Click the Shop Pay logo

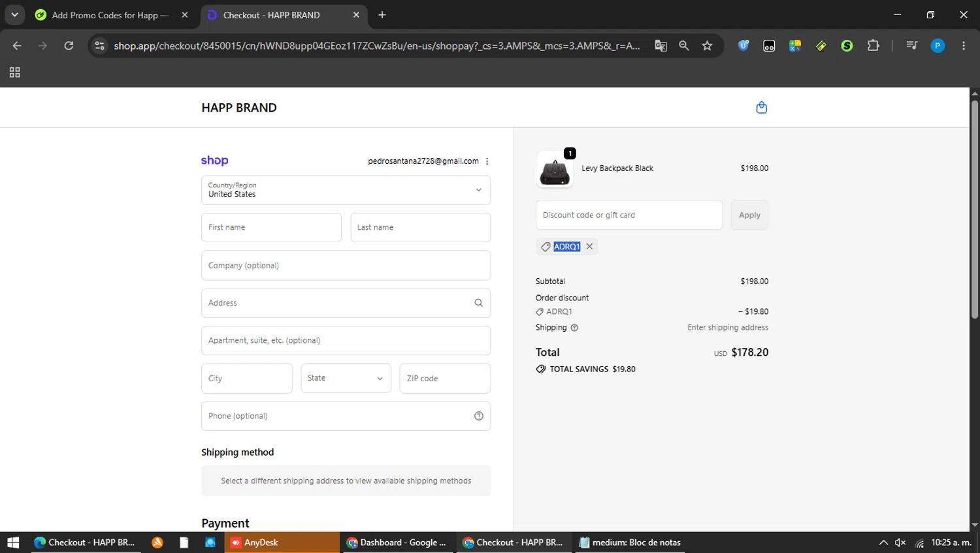(x=214, y=161)
